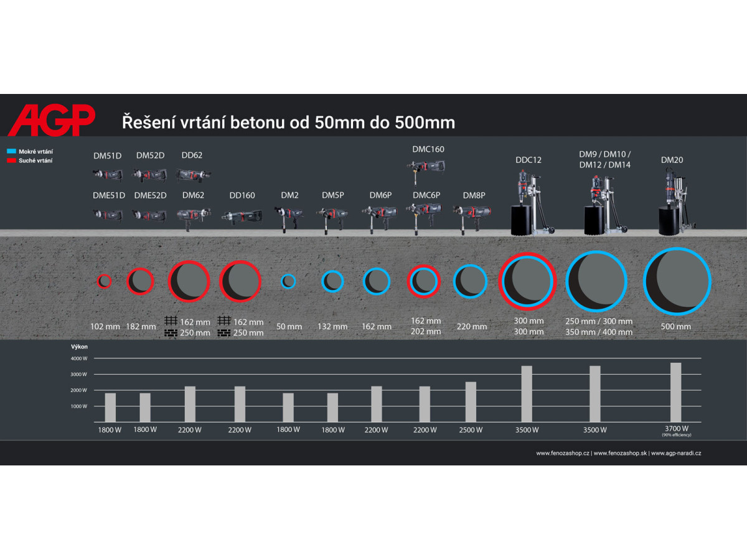Open the www.fenozashop.cz link
747x560 pixels.
563,454
